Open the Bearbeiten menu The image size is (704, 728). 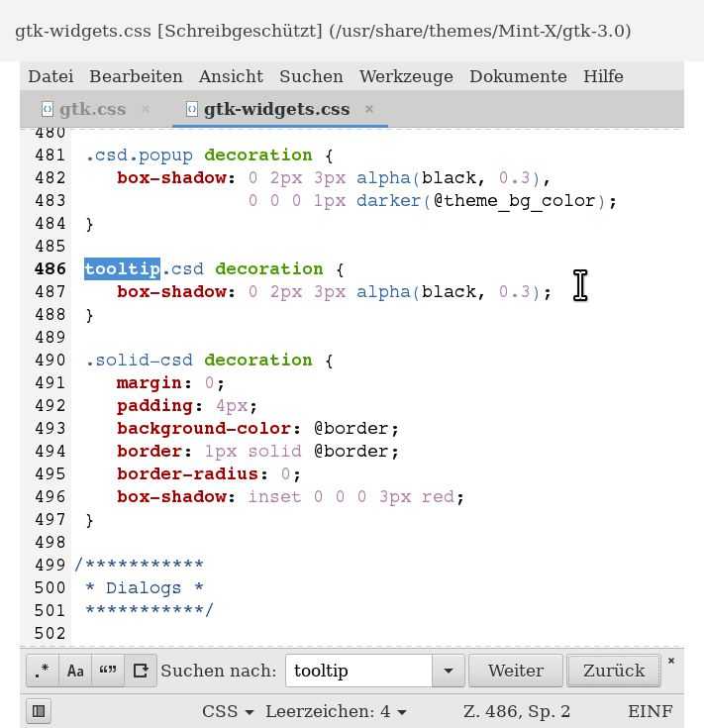point(136,76)
